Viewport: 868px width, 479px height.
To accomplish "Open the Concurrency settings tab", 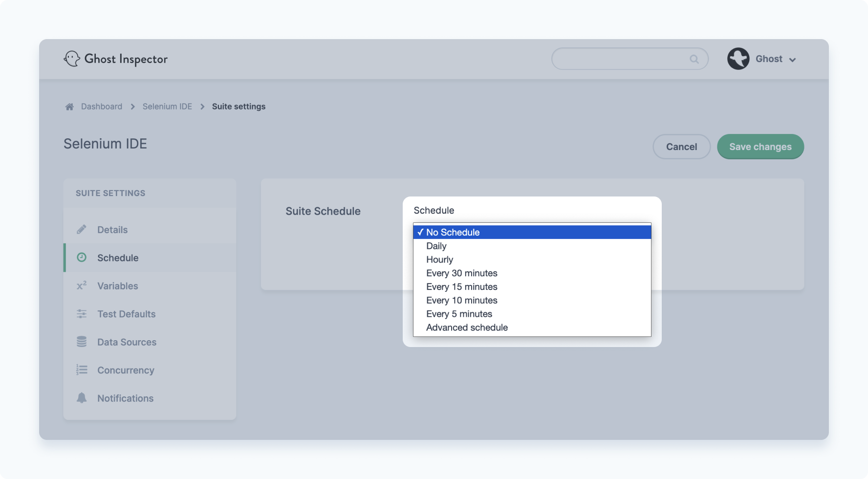I will tap(150, 370).
